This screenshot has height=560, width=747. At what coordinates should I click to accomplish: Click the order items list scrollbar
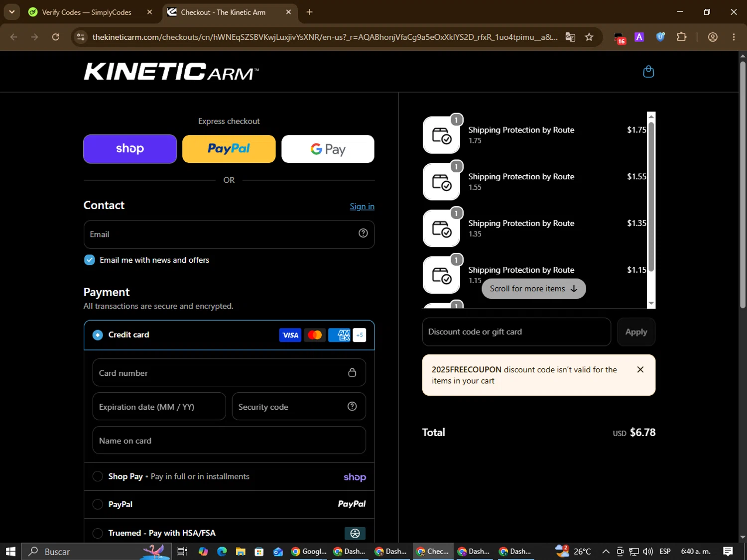(651, 197)
